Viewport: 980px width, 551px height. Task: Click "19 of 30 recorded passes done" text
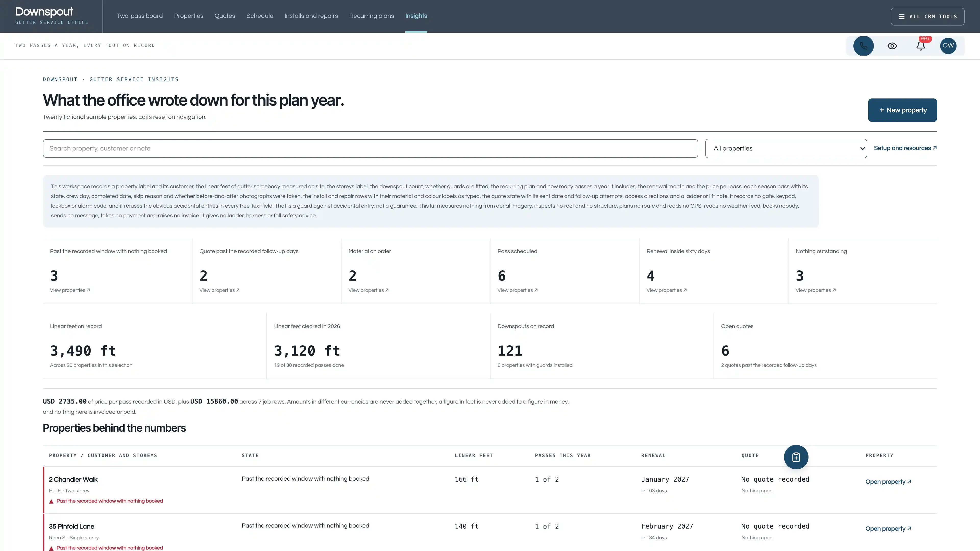pos(309,366)
